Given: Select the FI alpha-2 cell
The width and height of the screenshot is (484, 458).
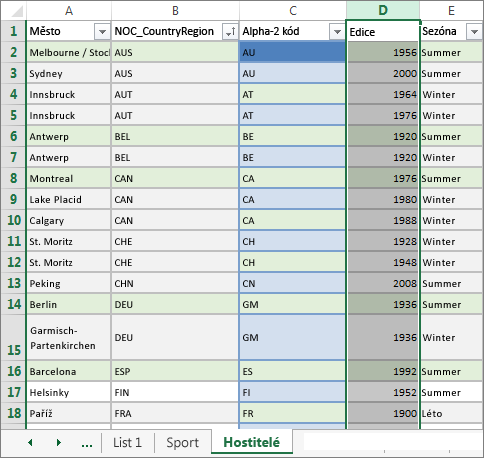Looking at the screenshot, I should 293,392.
